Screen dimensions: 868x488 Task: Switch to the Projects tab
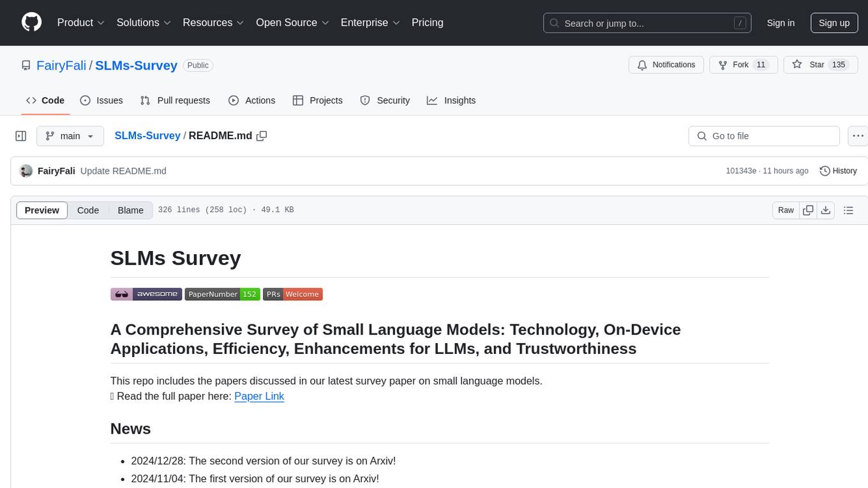point(318,100)
